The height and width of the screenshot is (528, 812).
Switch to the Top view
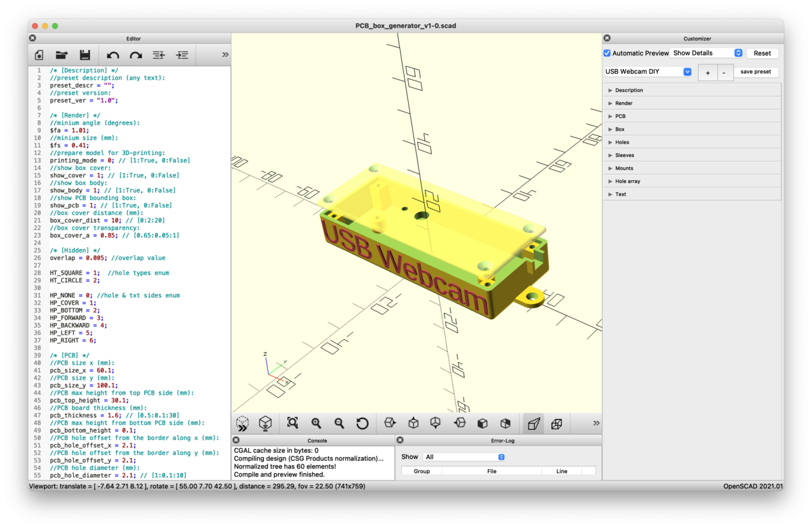pyautogui.click(x=413, y=423)
